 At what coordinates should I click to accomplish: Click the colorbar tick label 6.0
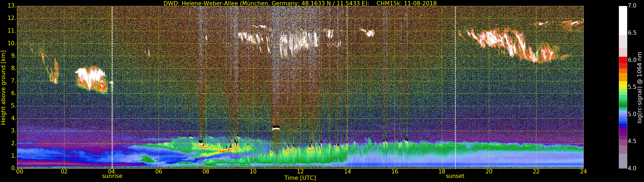[x=632, y=60]
